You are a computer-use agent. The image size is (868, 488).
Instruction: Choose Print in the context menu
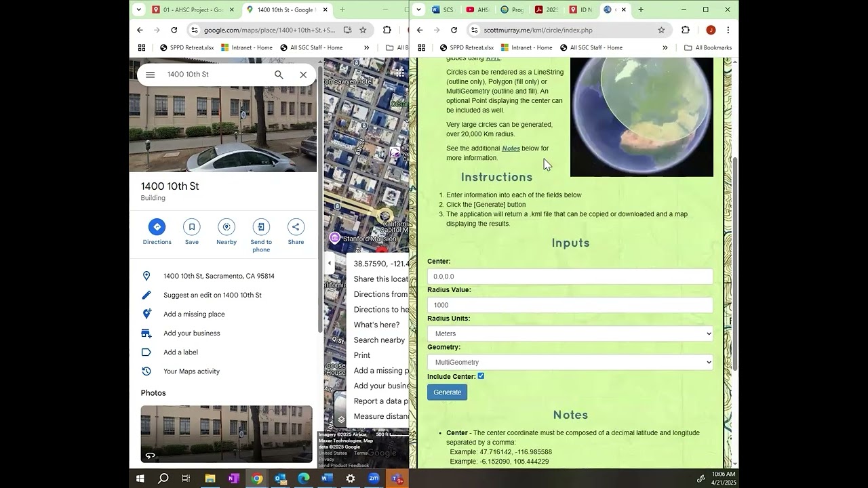[x=362, y=355]
